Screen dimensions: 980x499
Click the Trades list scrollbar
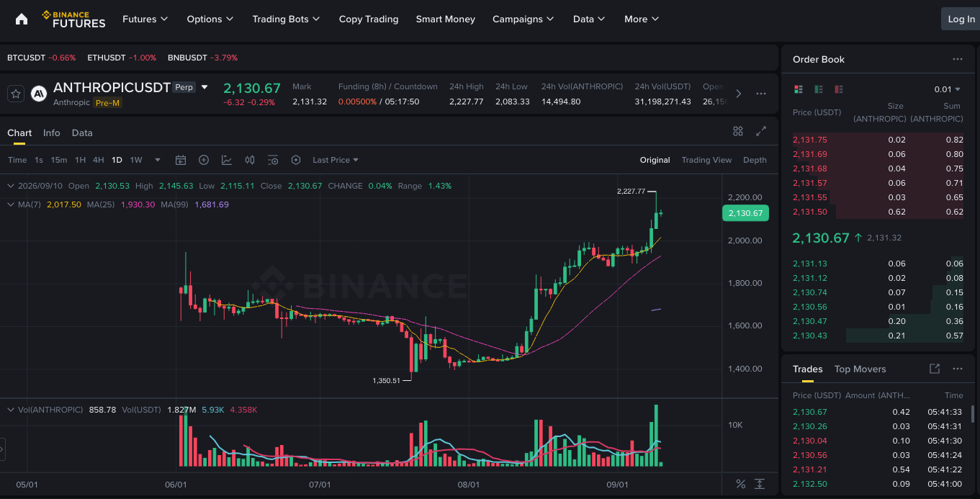click(x=973, y=414)
